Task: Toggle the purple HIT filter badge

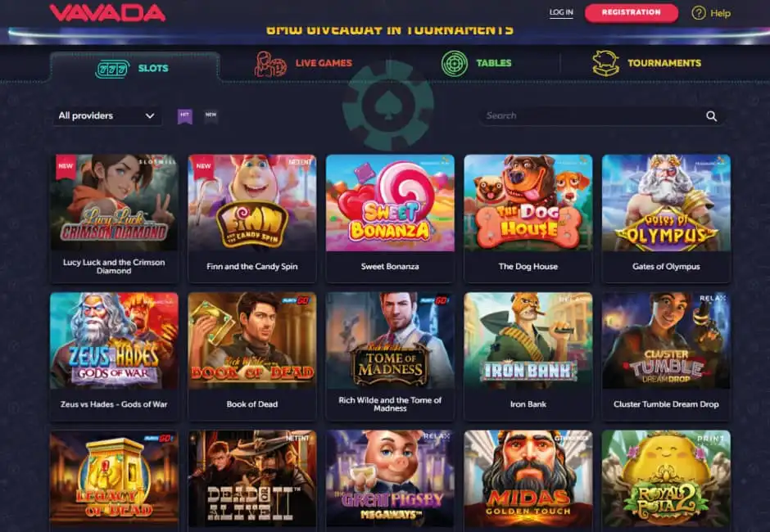Action: click(184, 116)
